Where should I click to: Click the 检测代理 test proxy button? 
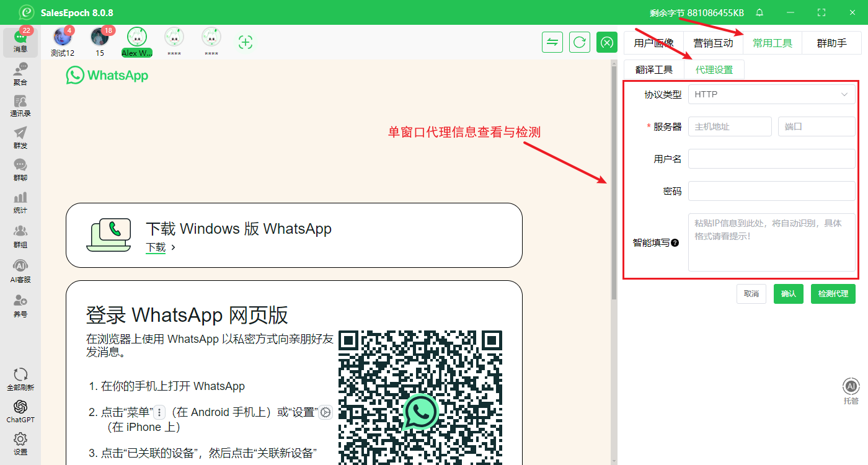[833, 293]
